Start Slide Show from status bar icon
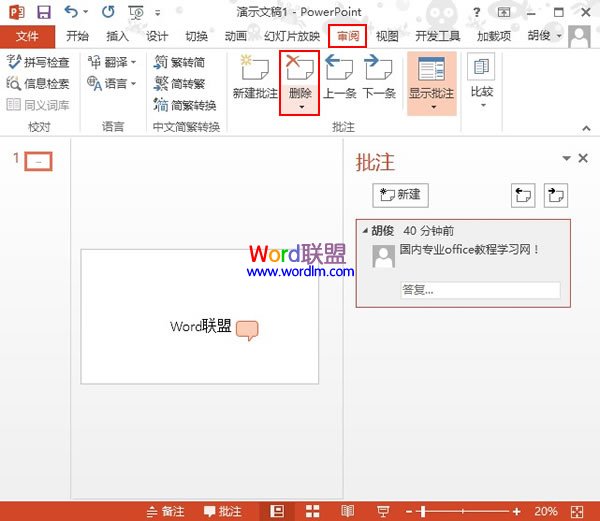 point(383,511)
